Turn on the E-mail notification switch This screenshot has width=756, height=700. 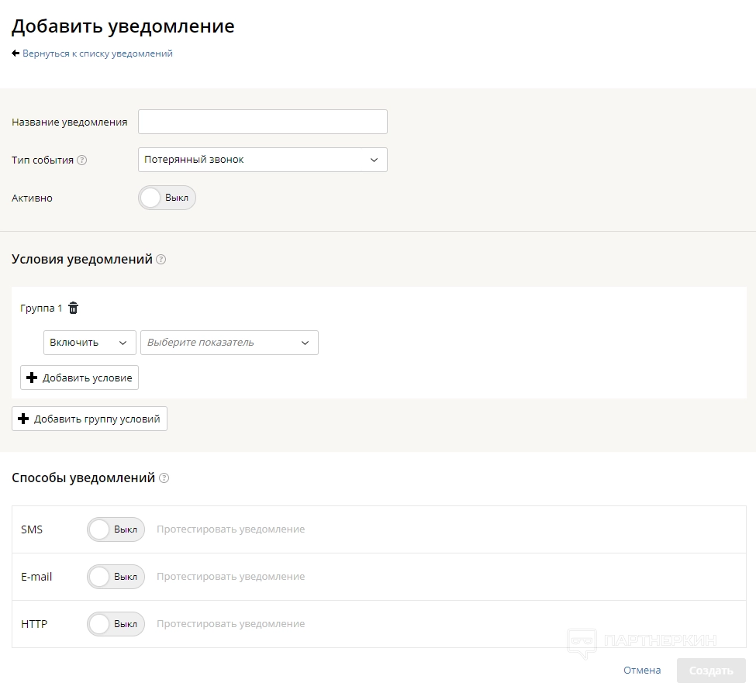point(116,577)
